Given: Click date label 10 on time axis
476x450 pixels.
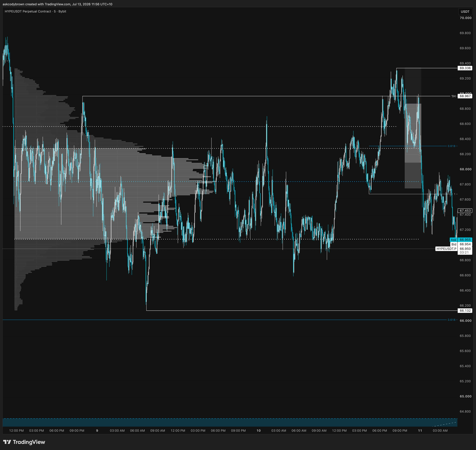Looking at the screenshot, I should [x=259, y=431].
